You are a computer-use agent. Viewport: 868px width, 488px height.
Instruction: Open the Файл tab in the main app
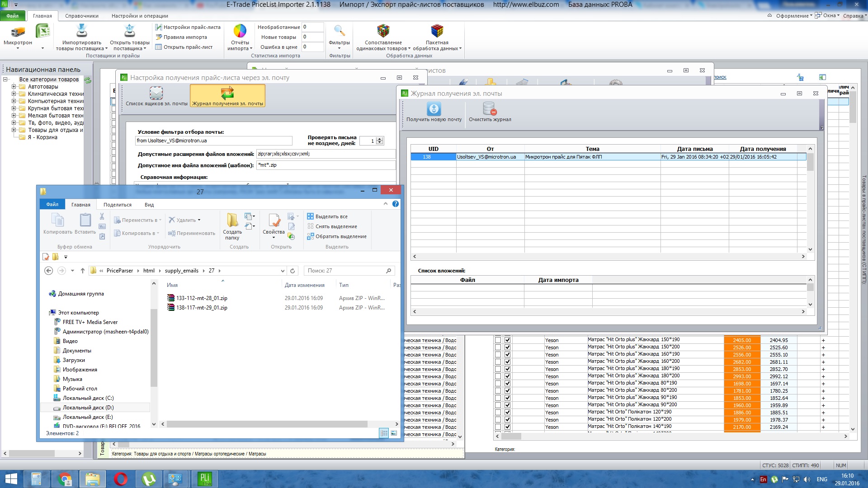[x=13, y=16]
